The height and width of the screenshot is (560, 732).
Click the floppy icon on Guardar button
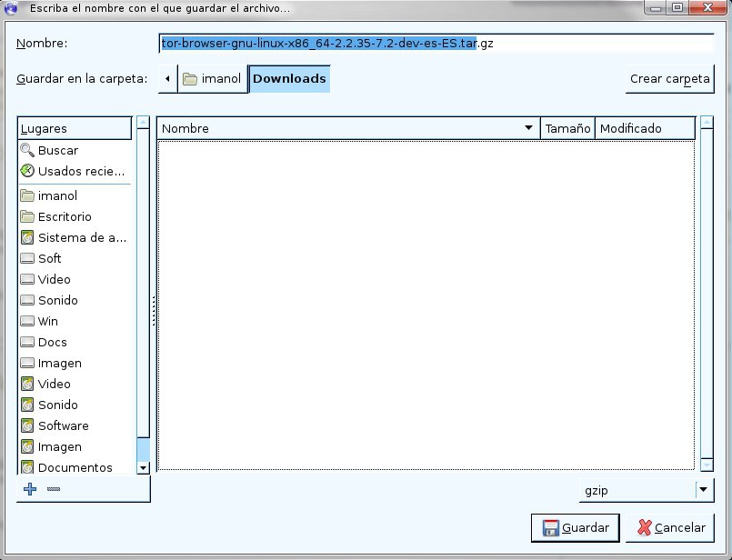pos(551,528)
